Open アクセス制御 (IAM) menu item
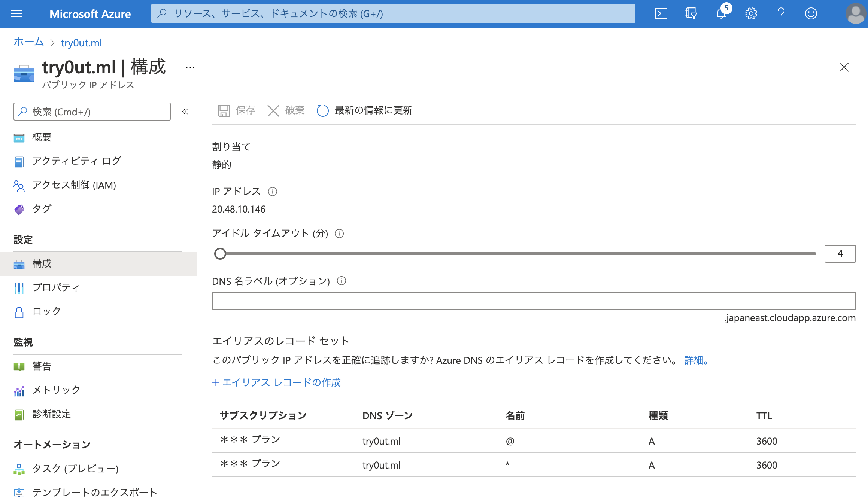Screen dimensions: 868x497 click(74, 185)
